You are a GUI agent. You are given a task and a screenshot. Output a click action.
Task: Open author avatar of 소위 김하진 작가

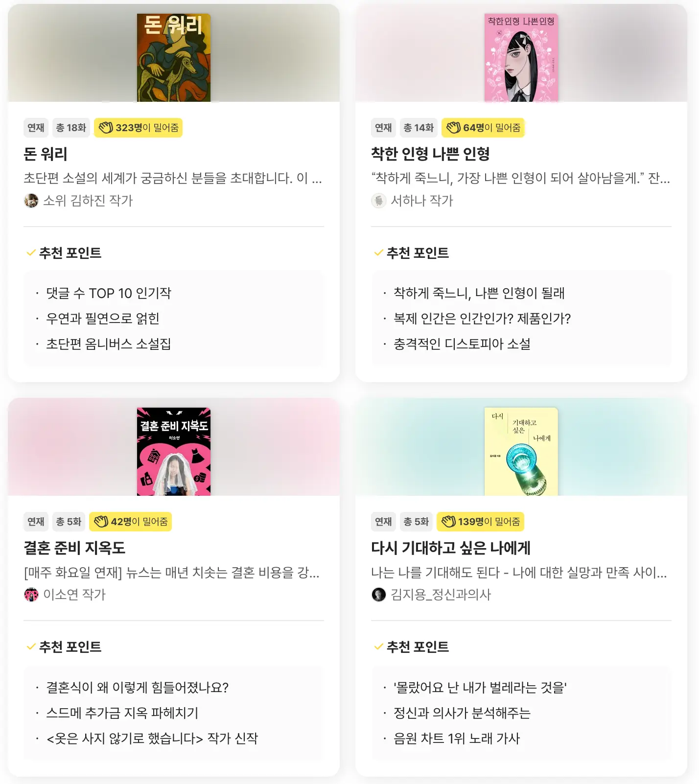pyautogui.click(x=31, y=201)
